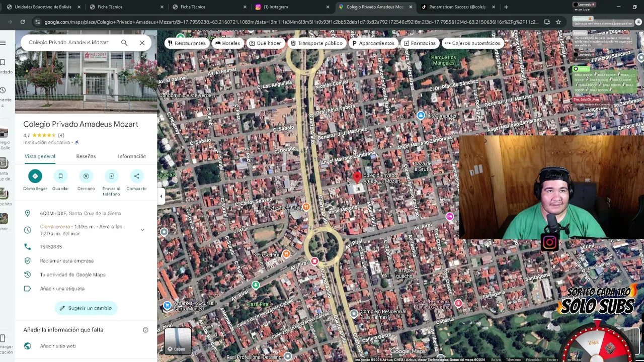The image size is (644, 362).
Task: Click the Plaza Piraí park marker
Action: coord(256,286)
